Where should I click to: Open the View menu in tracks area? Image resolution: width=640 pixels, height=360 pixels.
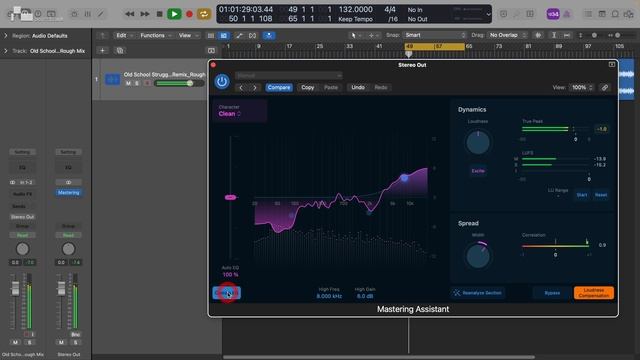click(188, 36)
